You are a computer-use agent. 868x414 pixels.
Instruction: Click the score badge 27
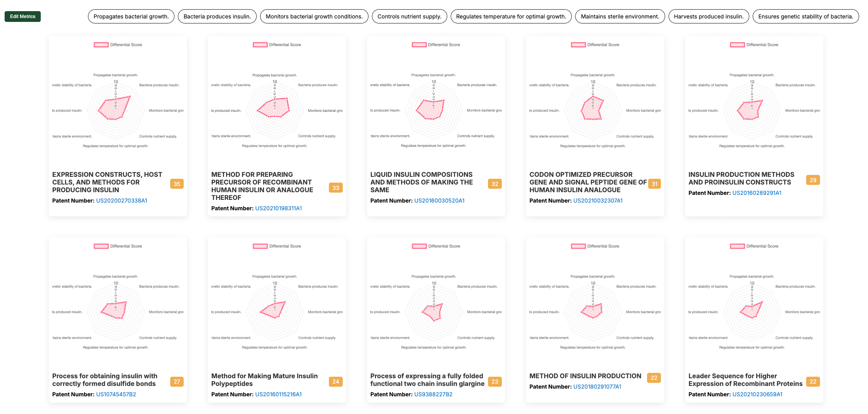pos(177,381)
